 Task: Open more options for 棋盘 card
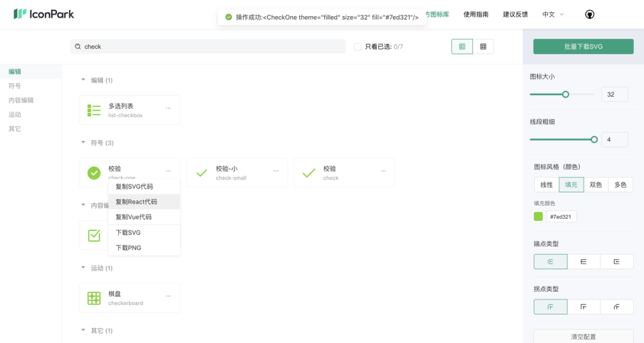coord(168,296)
